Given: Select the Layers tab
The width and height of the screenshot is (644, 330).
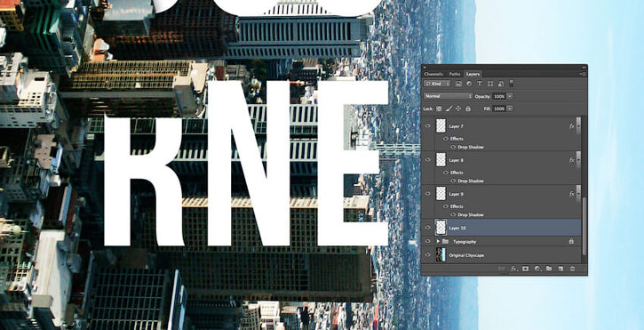Looking at the screenshot, I should pos(473,74).
